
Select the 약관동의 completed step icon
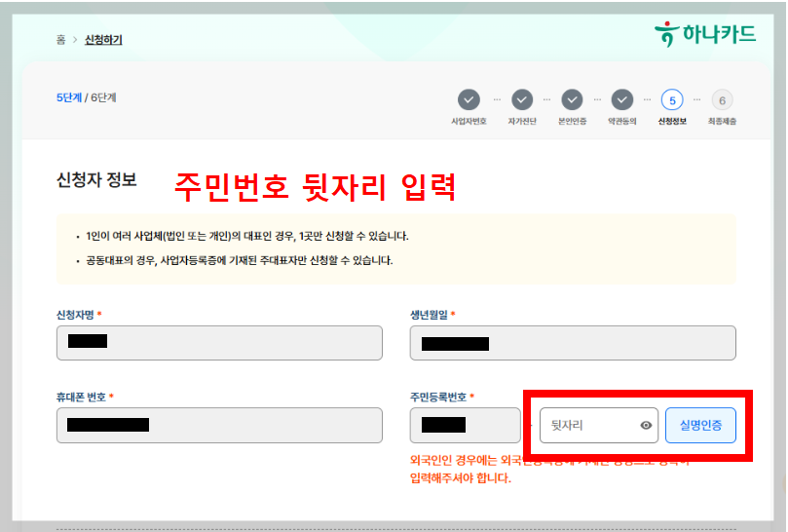621,100
